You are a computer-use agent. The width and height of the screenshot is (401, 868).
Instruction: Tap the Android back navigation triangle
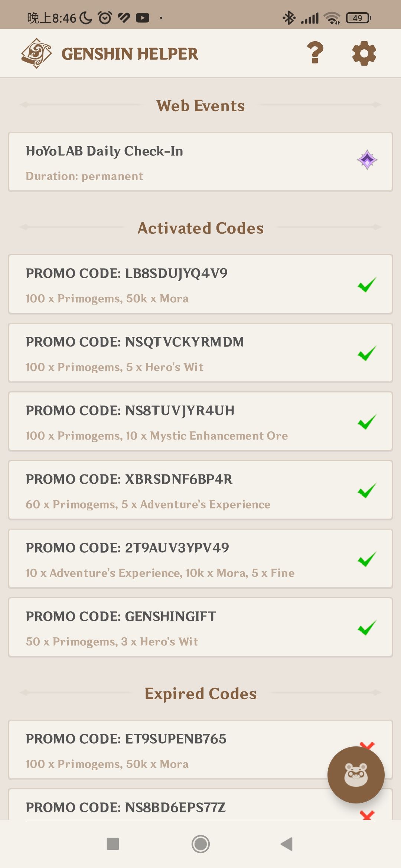click(x=287, y=844)
